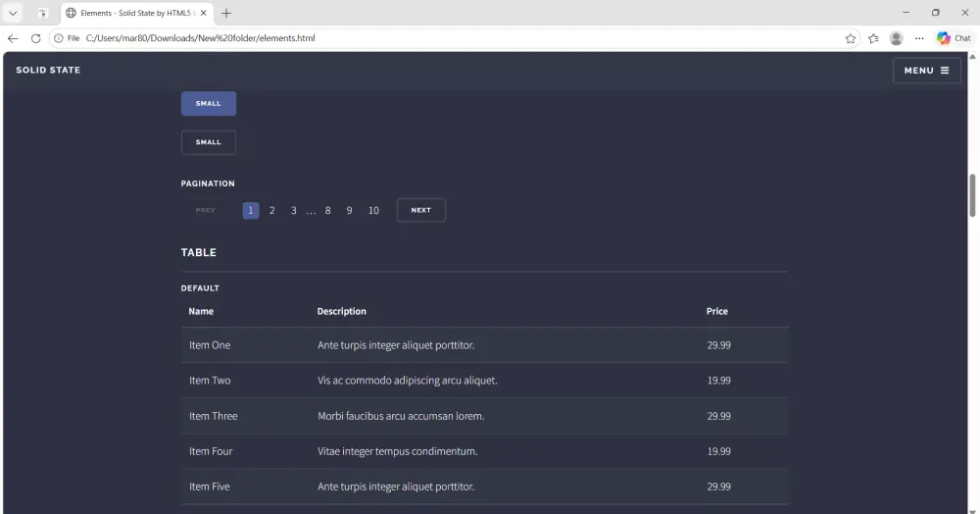Click the disabled PREV pagination button
The height and width of the screenshot is (514, 980).
pyautogui.click(x=206, y=210)
